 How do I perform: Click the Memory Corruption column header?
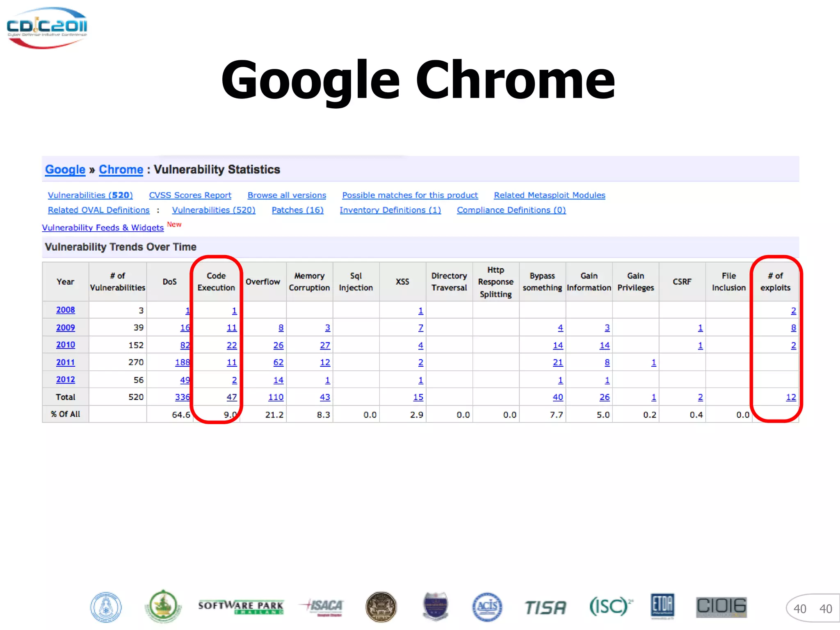309,282
